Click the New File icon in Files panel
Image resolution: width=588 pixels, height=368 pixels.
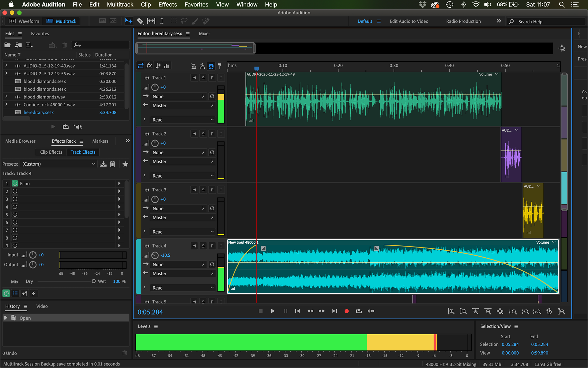tap(29, 45)
